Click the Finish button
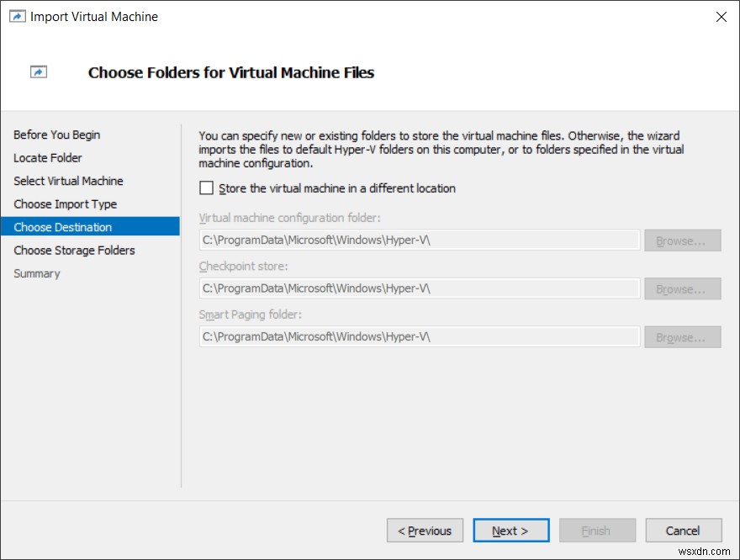 597,531
